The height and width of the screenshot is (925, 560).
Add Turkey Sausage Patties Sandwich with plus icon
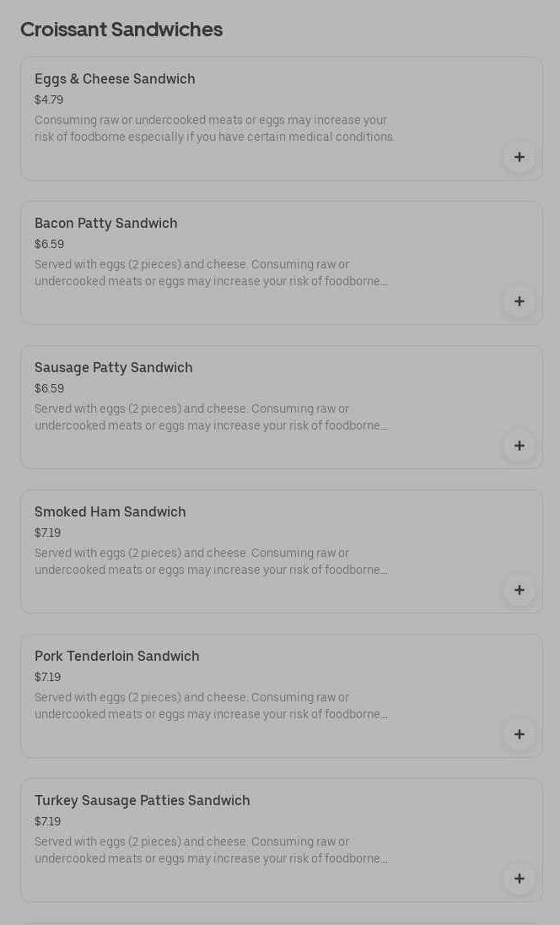coord(520,879)
